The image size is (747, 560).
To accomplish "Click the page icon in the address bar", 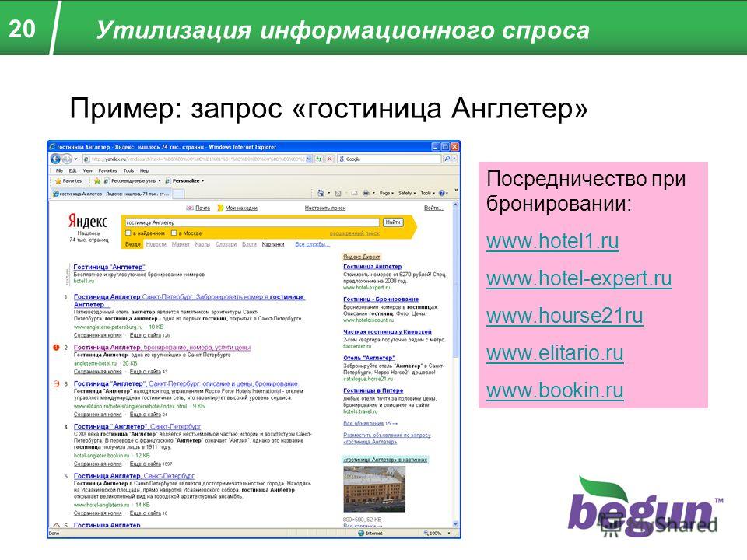I will click(86, 159).
